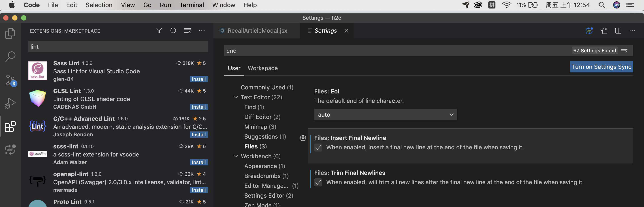Viewport: 644px width, 207px height.
Task: Install C/C++ Advanced Lint extension
Action: [199, 135]
